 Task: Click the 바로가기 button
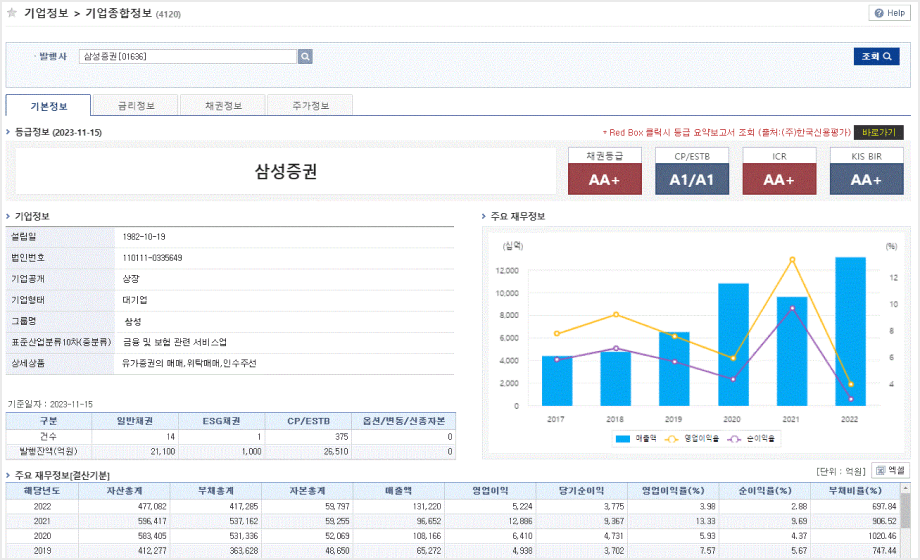(879, 133)
